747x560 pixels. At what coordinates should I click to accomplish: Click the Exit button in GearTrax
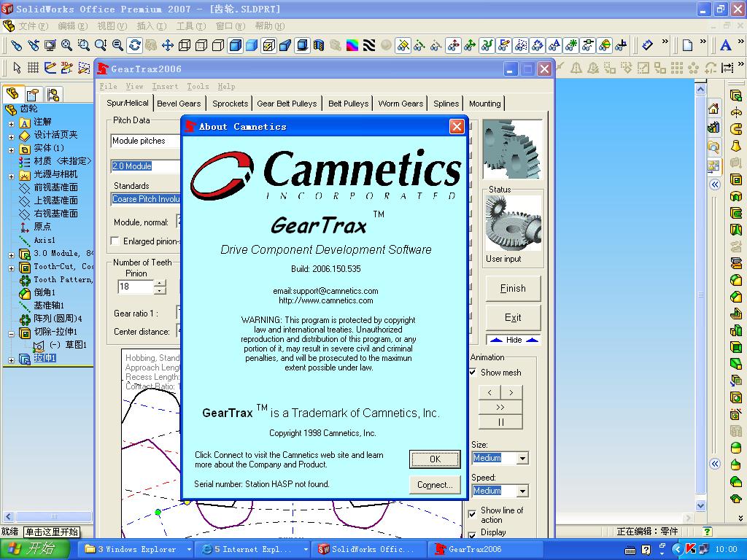[513, 318]
